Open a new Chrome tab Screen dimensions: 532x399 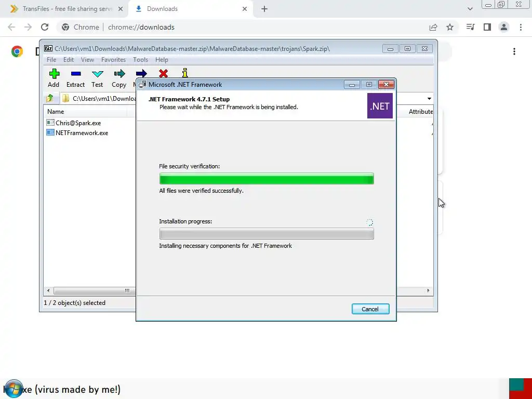point(264,9)
